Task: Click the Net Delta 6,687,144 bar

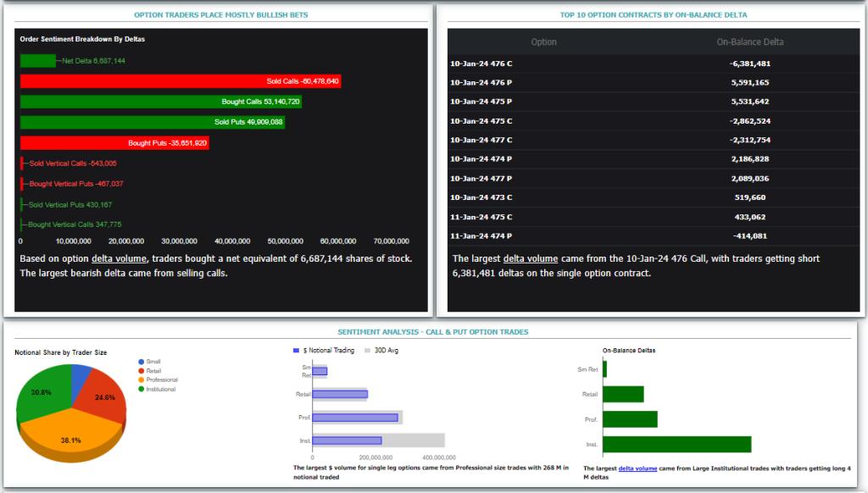Action: (x=38, y=61)
